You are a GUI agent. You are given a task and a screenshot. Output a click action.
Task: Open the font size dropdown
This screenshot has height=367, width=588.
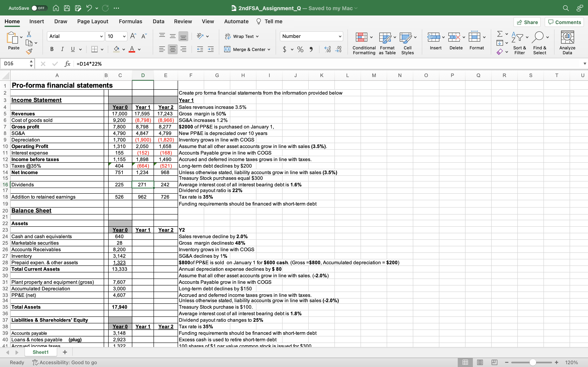click(124, 36)
